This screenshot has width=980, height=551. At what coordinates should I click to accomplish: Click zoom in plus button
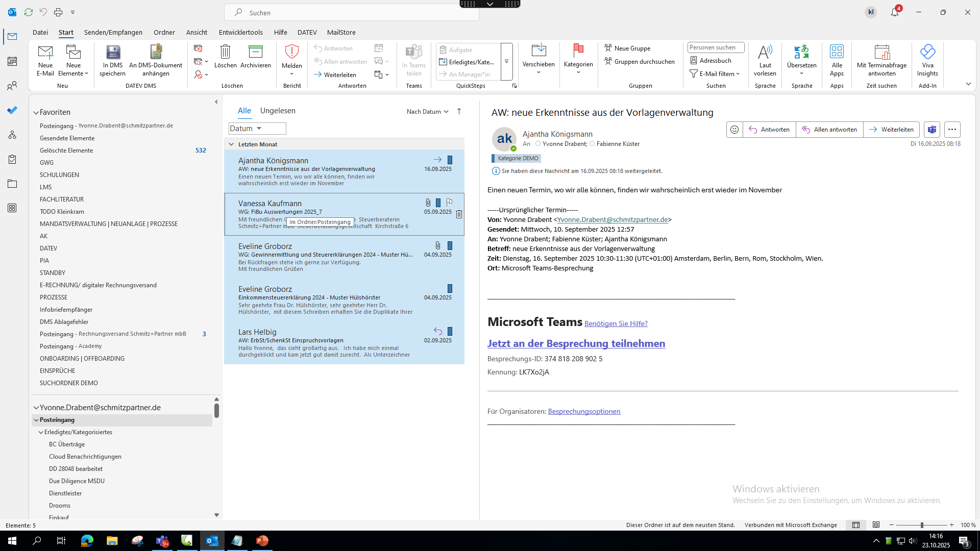point(951,525)
